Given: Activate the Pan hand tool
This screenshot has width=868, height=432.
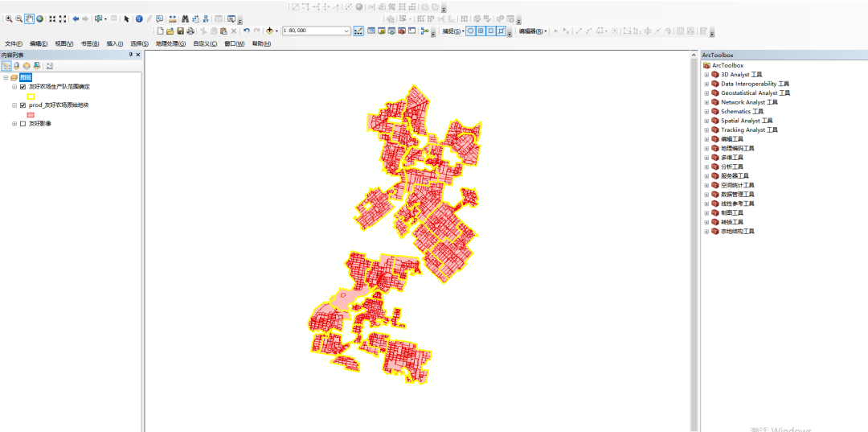Looking at the screenshot, I should 29,19.
